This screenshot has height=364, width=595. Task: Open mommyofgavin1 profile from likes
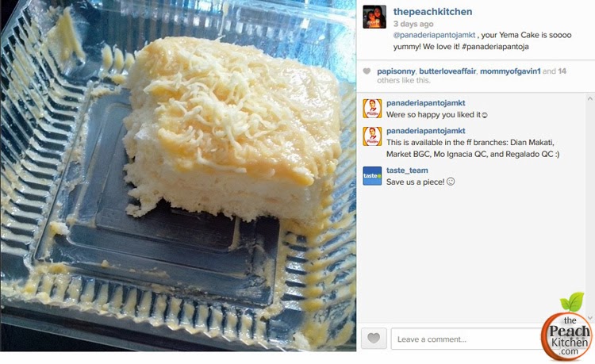coord(510,71)
